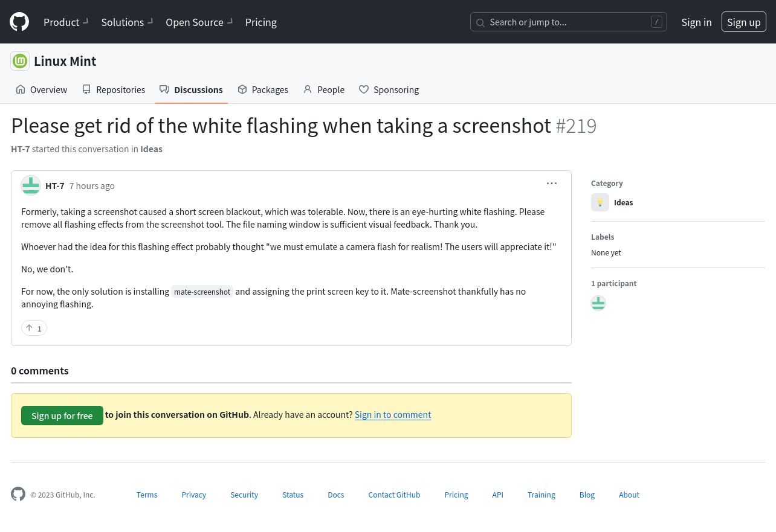The width and height of the screenshot is (776, 532).
Task: Open the Docs footer link
Action: pos(336,495)
